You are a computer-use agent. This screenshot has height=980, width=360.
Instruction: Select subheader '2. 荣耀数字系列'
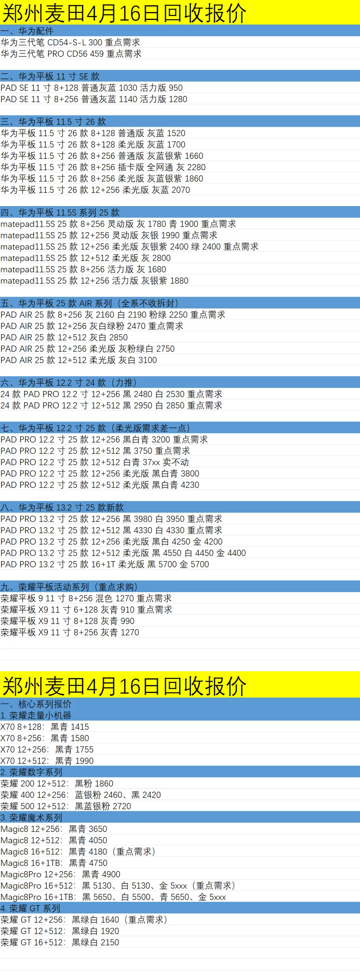click(x=180, y=772)
